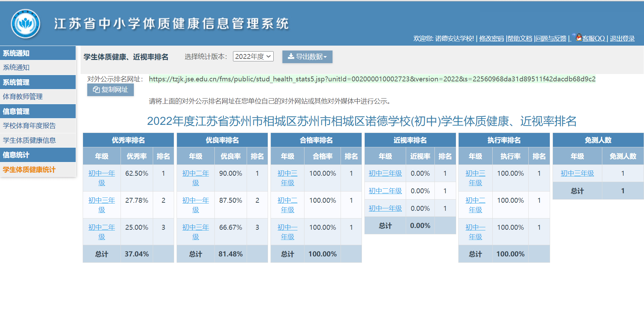The height and width of the screenshot is (309, 644).
Task: Select 学生体质健康统计 sidebar item
Action: point(38,169)
